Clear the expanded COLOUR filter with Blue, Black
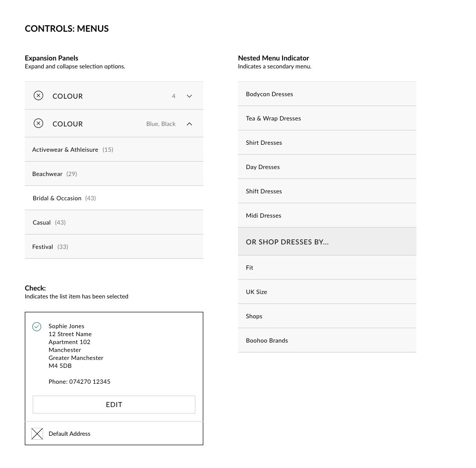 [39, 123]
